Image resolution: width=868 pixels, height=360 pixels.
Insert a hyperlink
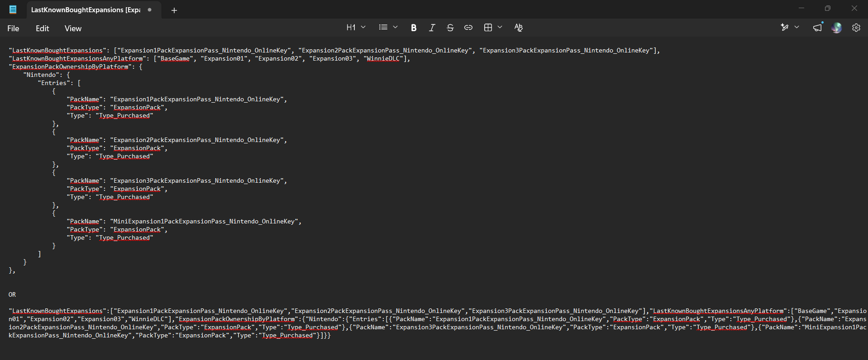pos(468,28)
